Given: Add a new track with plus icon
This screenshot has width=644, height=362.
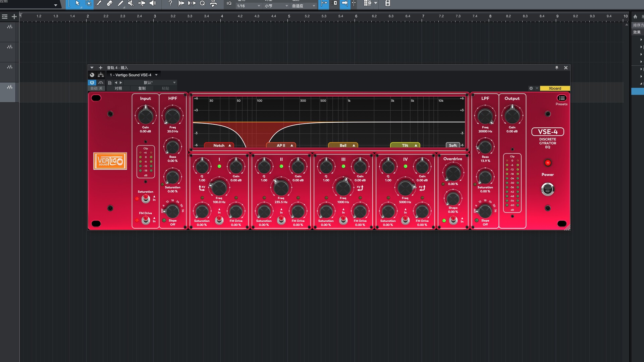Looking at the screenshot, I should [x=14, y=16].
